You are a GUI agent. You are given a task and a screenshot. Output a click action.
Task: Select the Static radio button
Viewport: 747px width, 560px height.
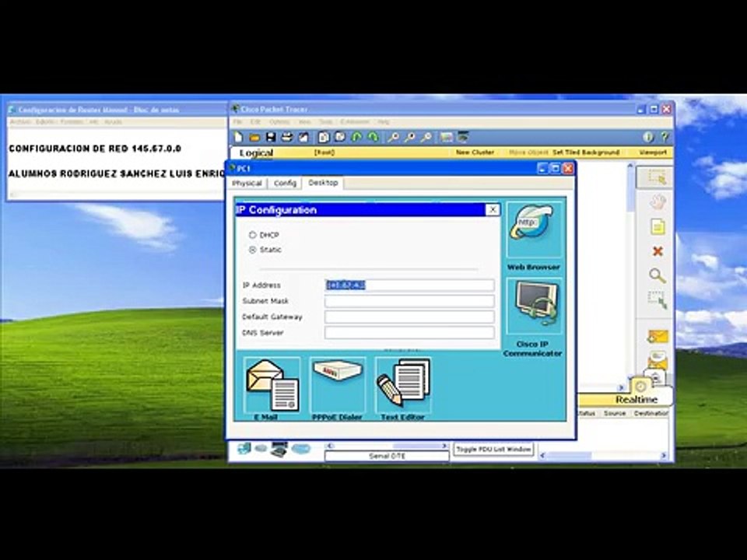(252, 250)
